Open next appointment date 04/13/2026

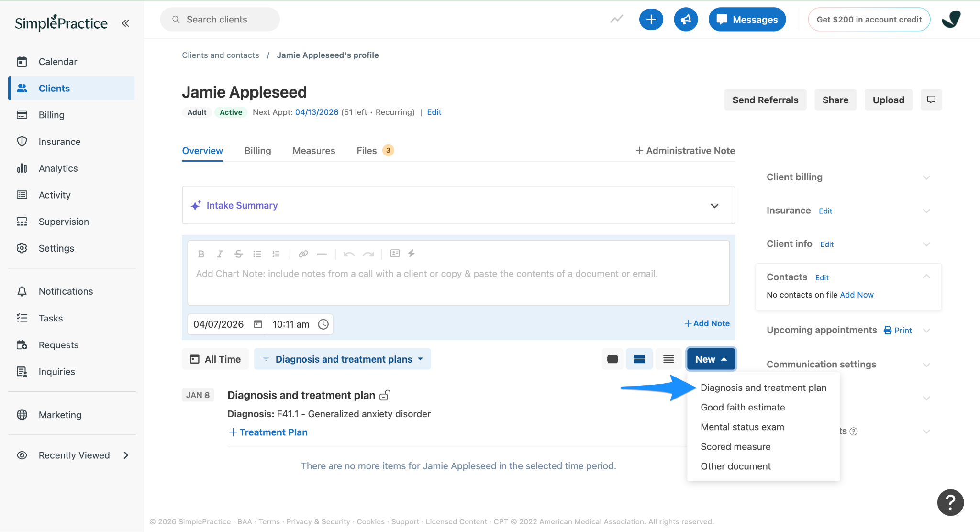click(x=316, y=112)
